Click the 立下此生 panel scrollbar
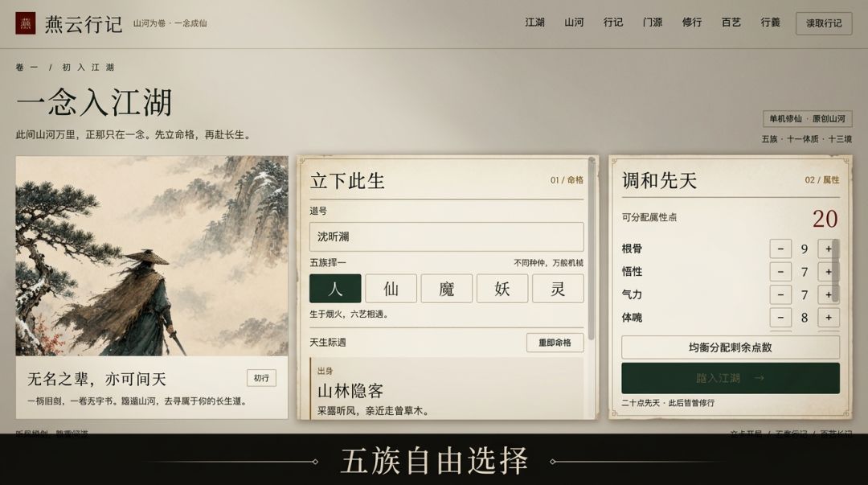This screenshot has width=868, height=485. coord(592,249)
